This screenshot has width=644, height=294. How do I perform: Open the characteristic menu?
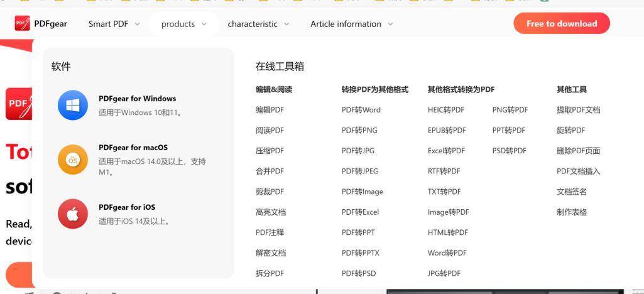253,24
